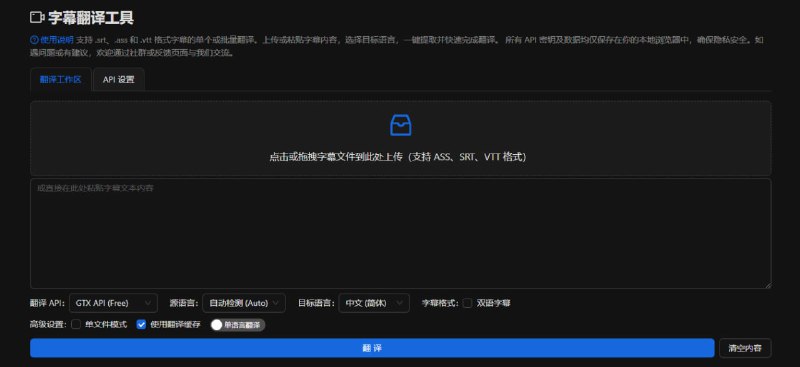Click resize grip at textarea corner
The height and width of the screenshot is (367, 800).
click(768, 285)
